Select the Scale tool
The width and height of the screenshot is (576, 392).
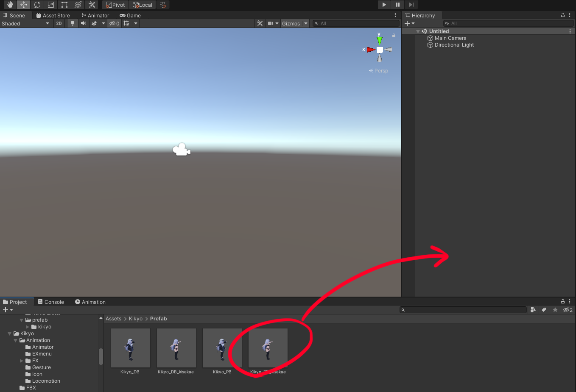(51, 5)
